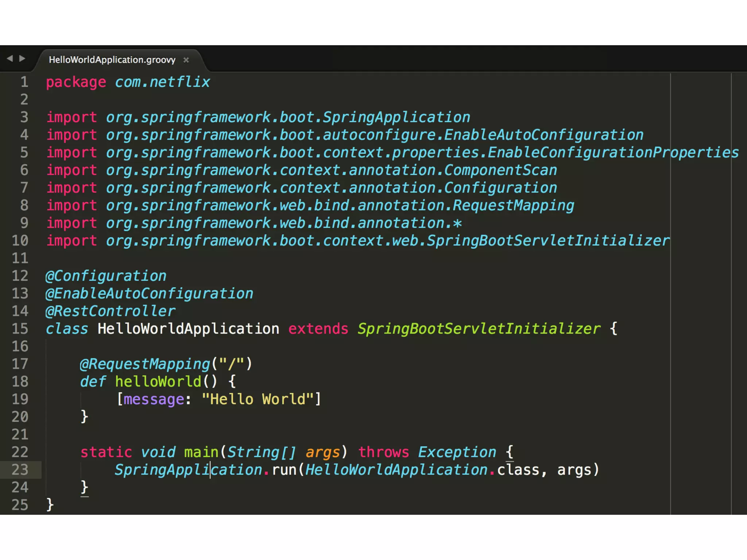Click the @RestController annotation

tap(110, 311)
